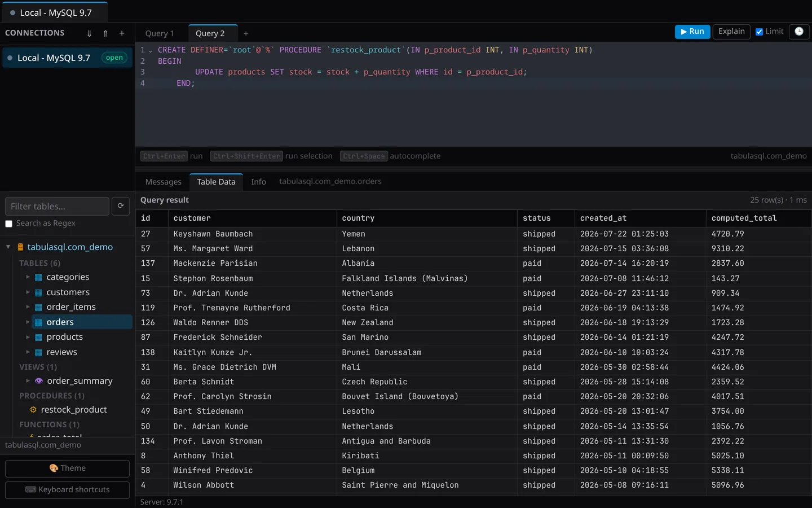Click the open status badge on connection
Image resolution: width=812 pixels, height=508 pixels.
114,58
